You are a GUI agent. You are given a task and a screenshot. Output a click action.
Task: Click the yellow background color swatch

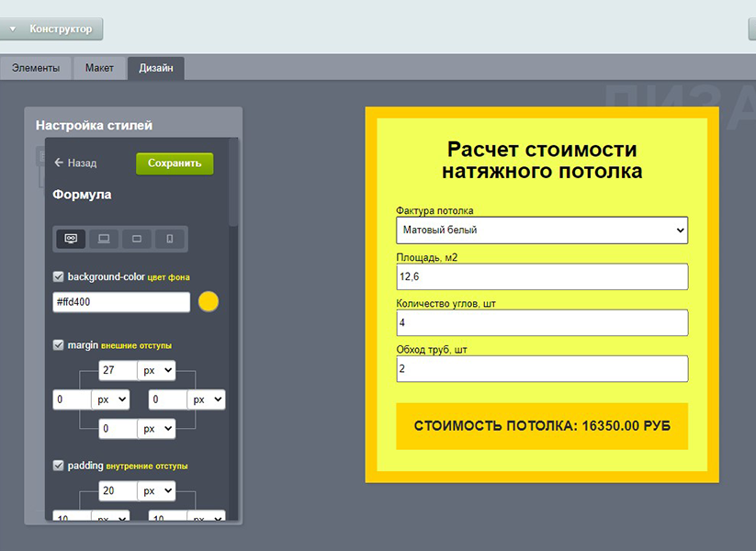click(x=209, y=302)
